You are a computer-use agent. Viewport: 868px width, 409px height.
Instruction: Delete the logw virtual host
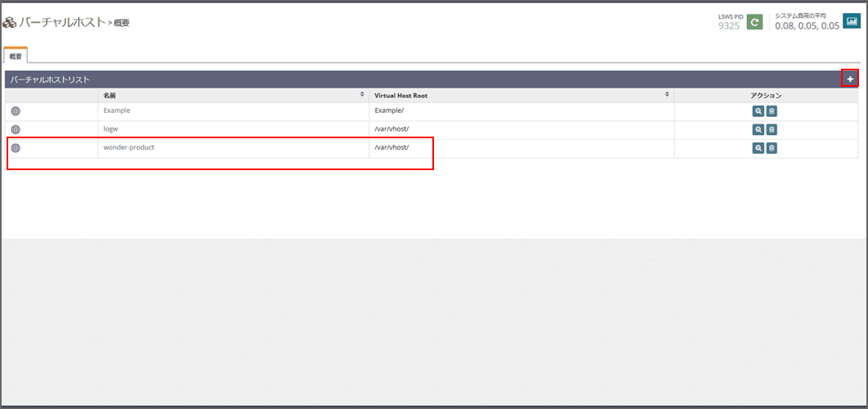tap(771, 129)
